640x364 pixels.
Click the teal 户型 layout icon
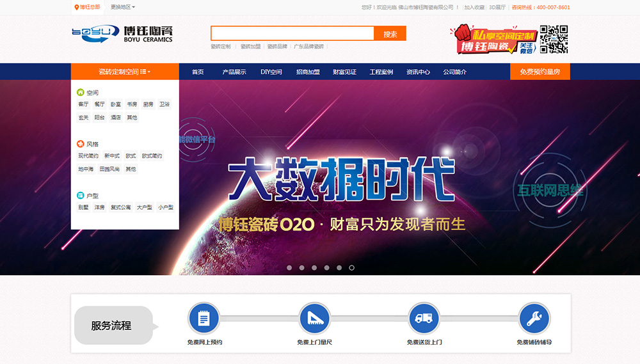(x=81, y=196)
